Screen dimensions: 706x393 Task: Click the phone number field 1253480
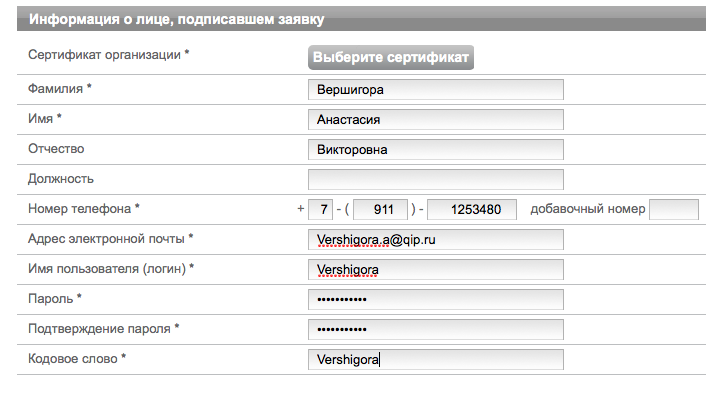tap(472, 210)
